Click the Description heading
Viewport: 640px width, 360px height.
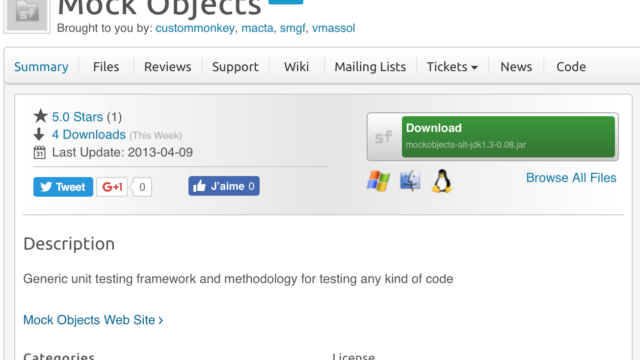coord(69,244)
